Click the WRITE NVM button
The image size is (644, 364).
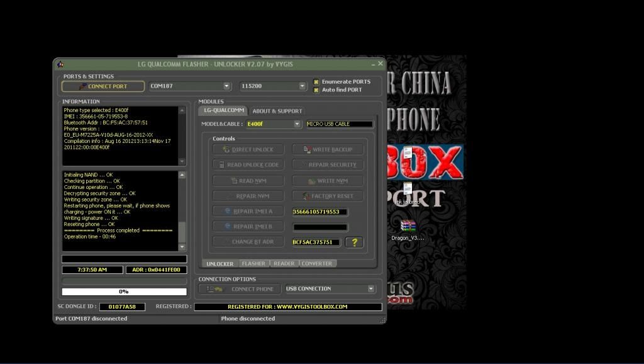pos(328,181)
